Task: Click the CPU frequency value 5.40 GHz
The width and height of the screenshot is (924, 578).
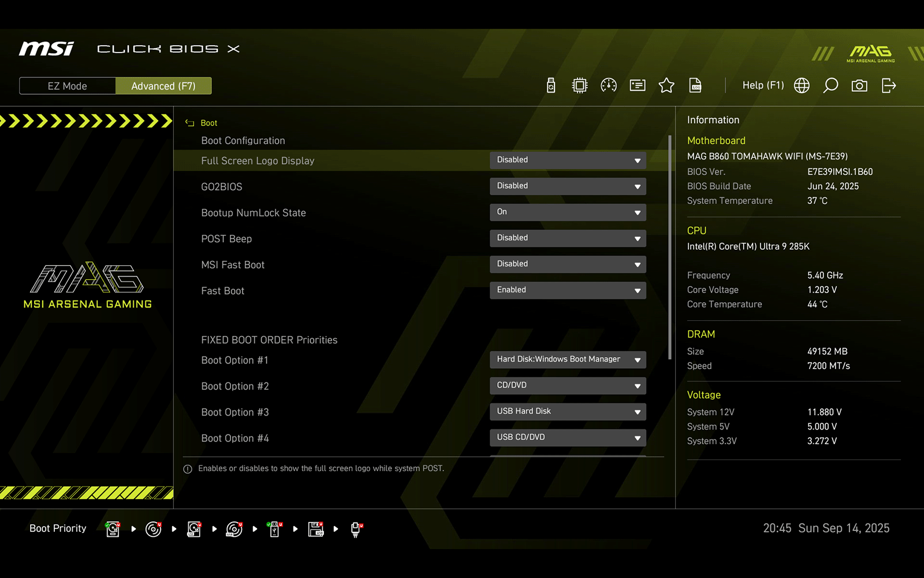Action: tap(825, 275)
